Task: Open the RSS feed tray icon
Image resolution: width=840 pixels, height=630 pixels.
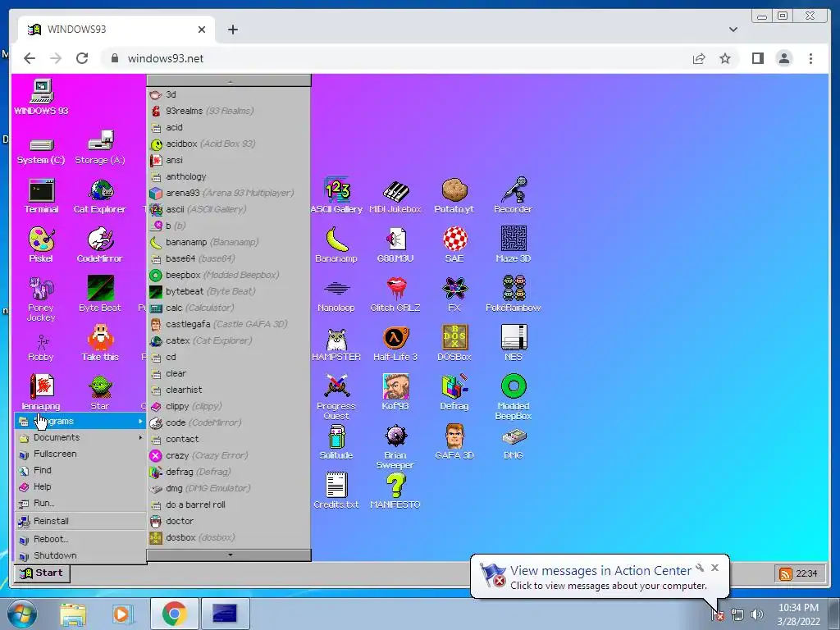Action: tap(785, 573)
